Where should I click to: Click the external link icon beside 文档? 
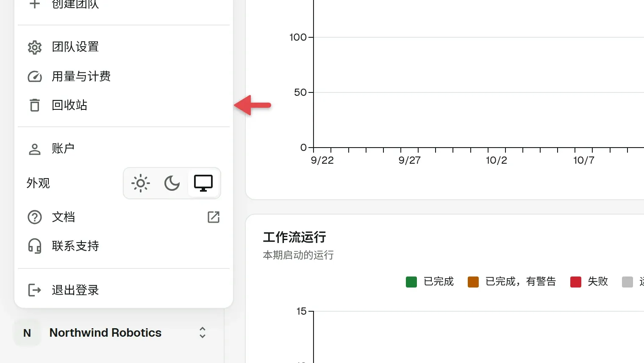tap(214, 217)
